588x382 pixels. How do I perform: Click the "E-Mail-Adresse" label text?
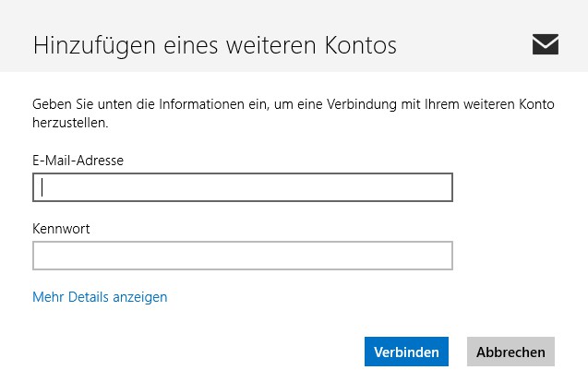(78, 161)
